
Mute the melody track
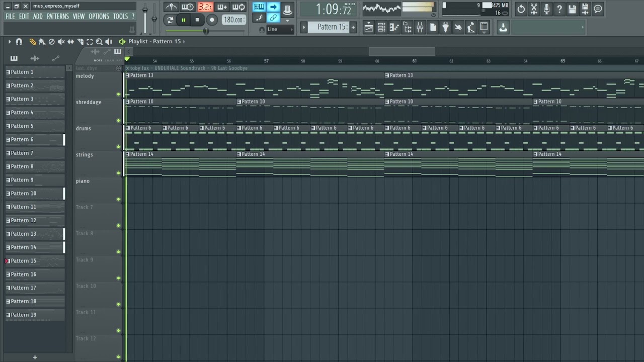pos(119,94)
